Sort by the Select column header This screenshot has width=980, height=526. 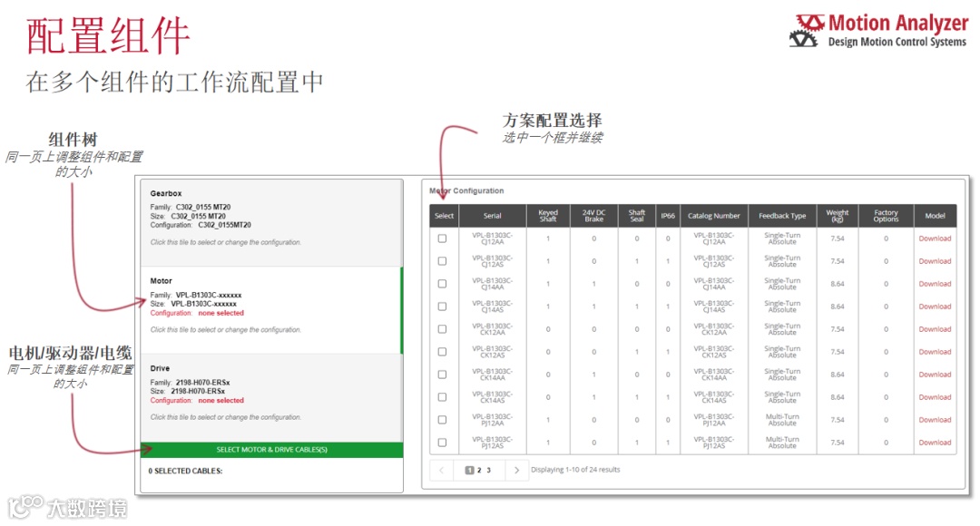(x=444, y=216)
